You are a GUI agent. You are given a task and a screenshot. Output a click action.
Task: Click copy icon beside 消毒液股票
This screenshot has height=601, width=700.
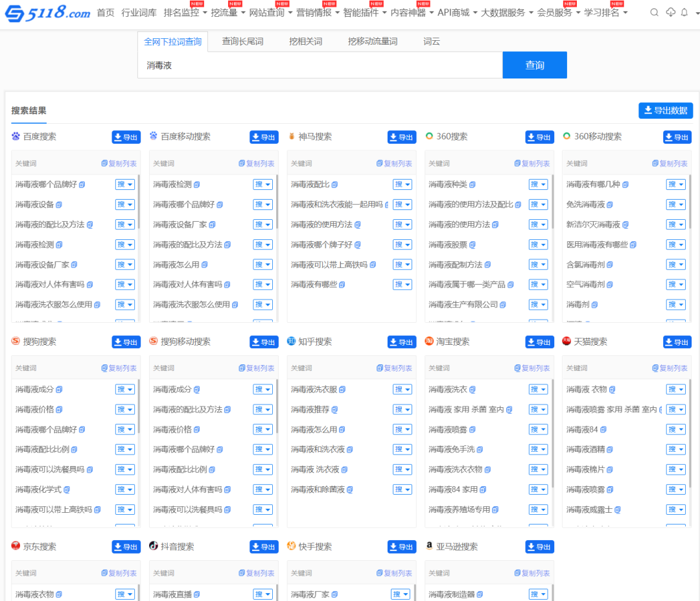472,245
